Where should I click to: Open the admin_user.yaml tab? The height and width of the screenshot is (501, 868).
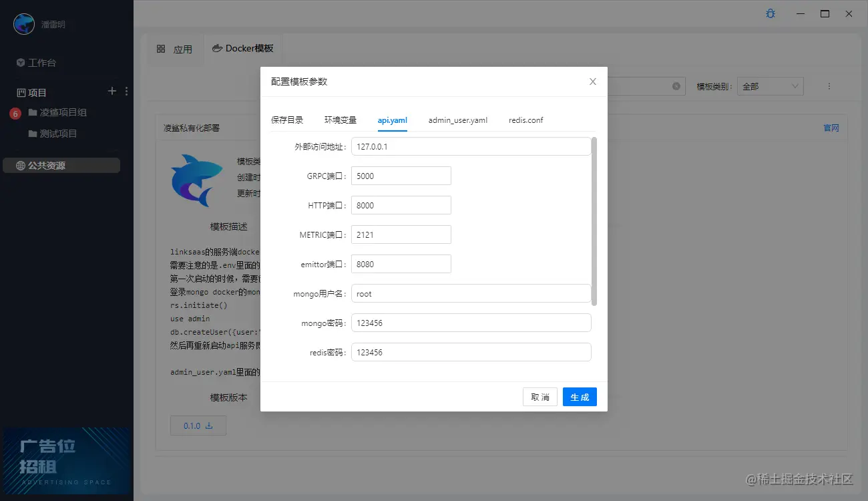(458, 120)
